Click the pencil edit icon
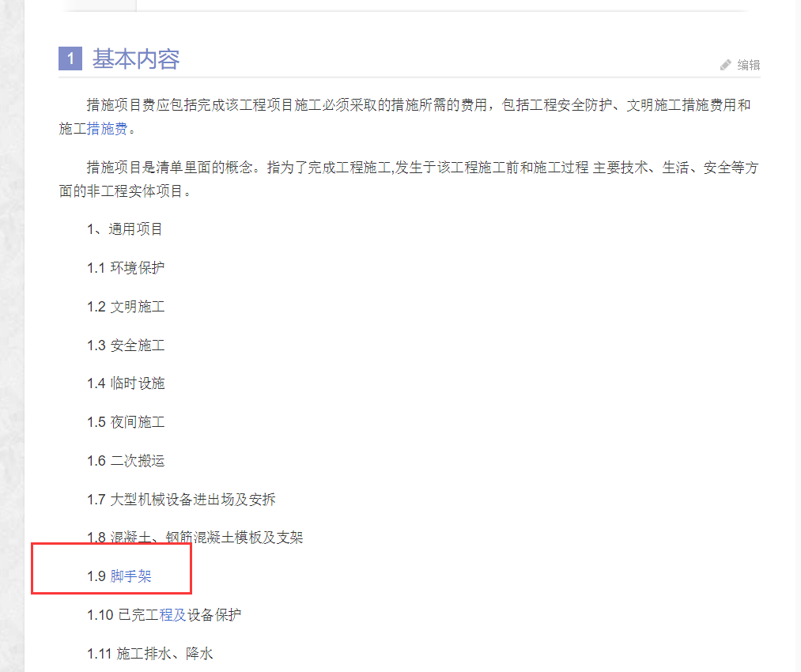Image resolution: width=801 pixels, height=672 pixels. 725,65
